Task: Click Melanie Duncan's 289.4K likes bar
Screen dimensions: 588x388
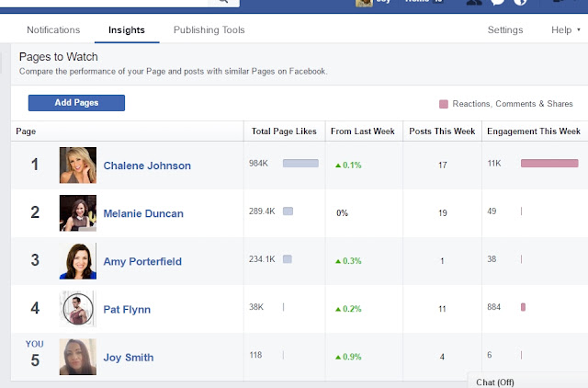Action: 288,211
